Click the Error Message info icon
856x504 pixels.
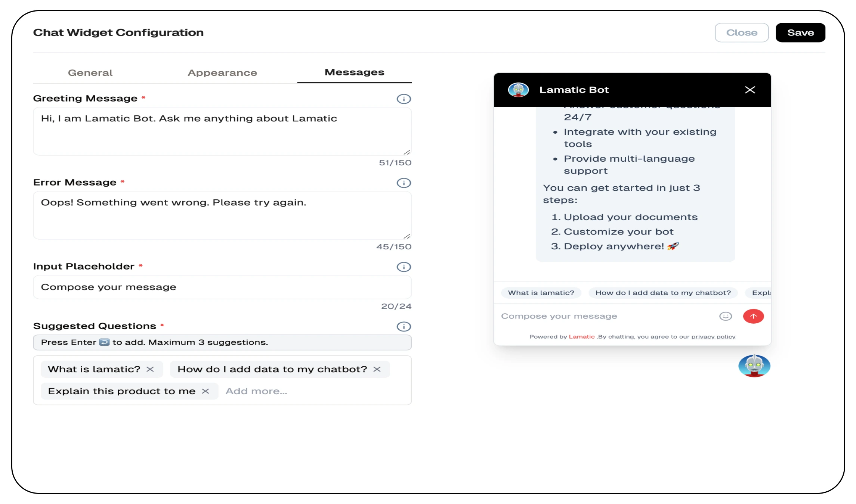pos(404,183)
